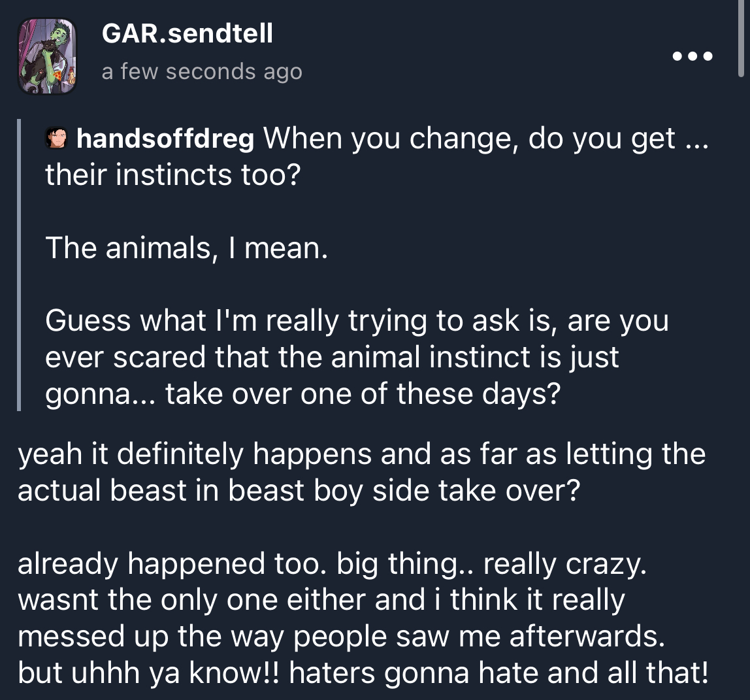The width and height of the screenshot is (750, 700).
Task: Click the scrollbar at the top right
Action: tap(740, 39)
